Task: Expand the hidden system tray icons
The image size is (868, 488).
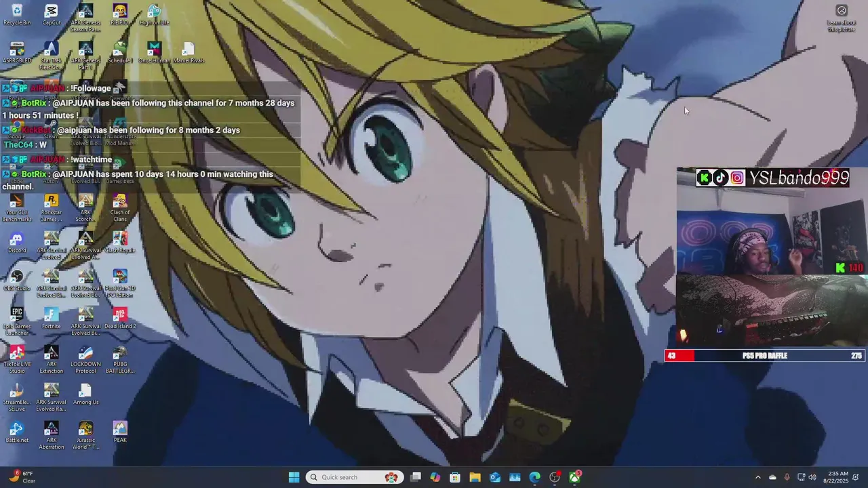Action: coord(758,477)
